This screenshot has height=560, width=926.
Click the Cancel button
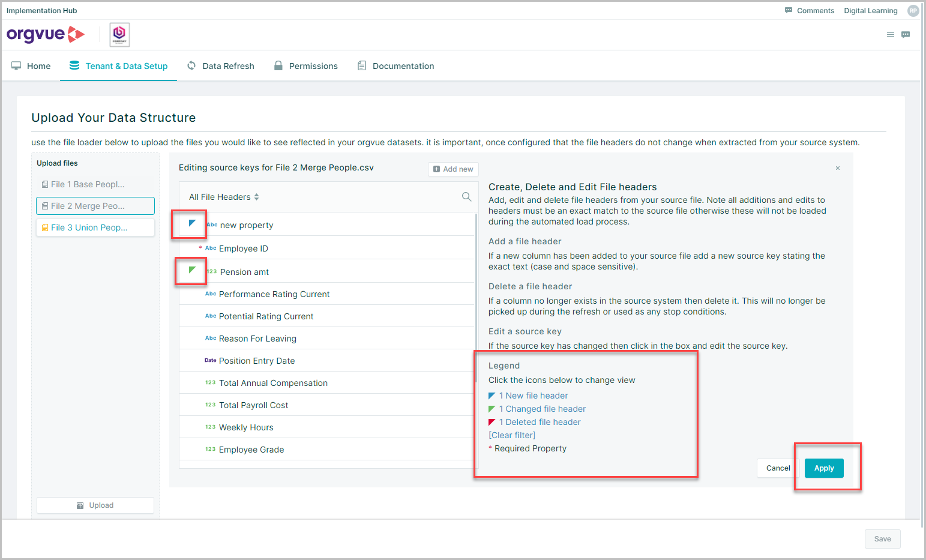coord(778,468)
